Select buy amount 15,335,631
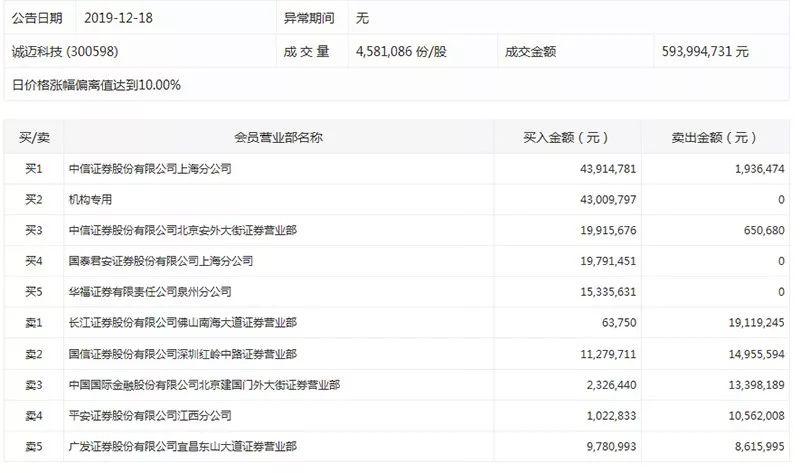800x473 pixels. 608,292
